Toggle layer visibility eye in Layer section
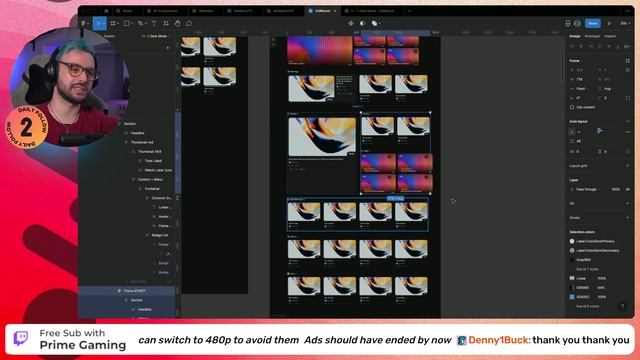 pos(627,189)
